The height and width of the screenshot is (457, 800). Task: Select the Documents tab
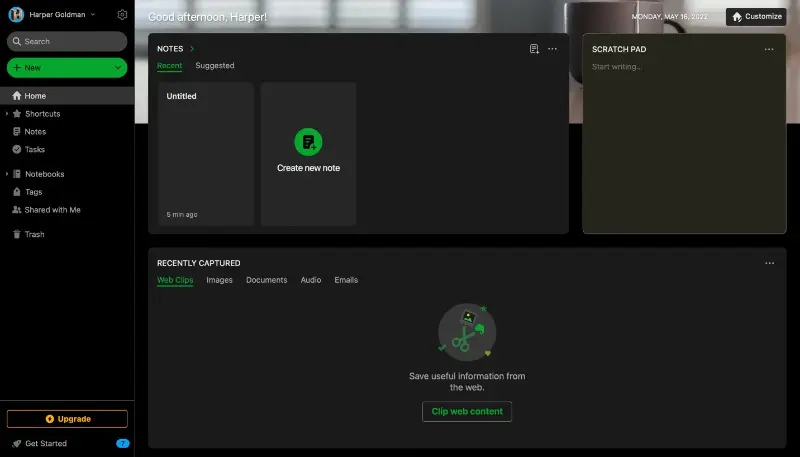click(266, 280)
